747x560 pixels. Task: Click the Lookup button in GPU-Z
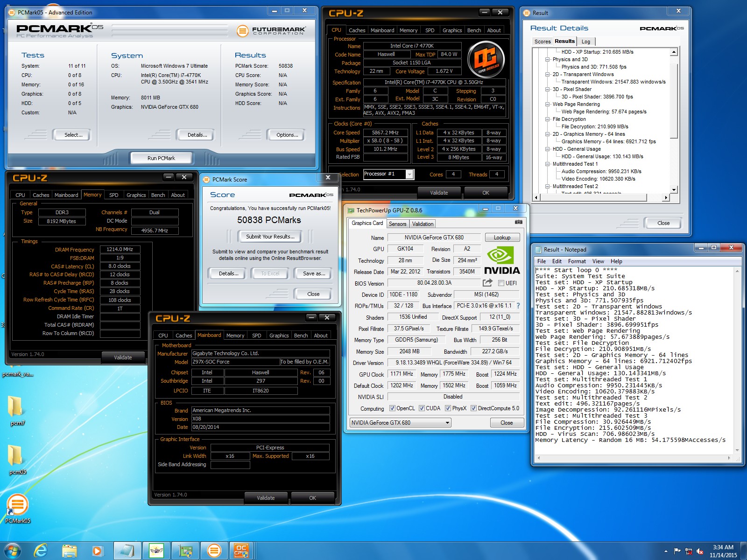point(502,238)
